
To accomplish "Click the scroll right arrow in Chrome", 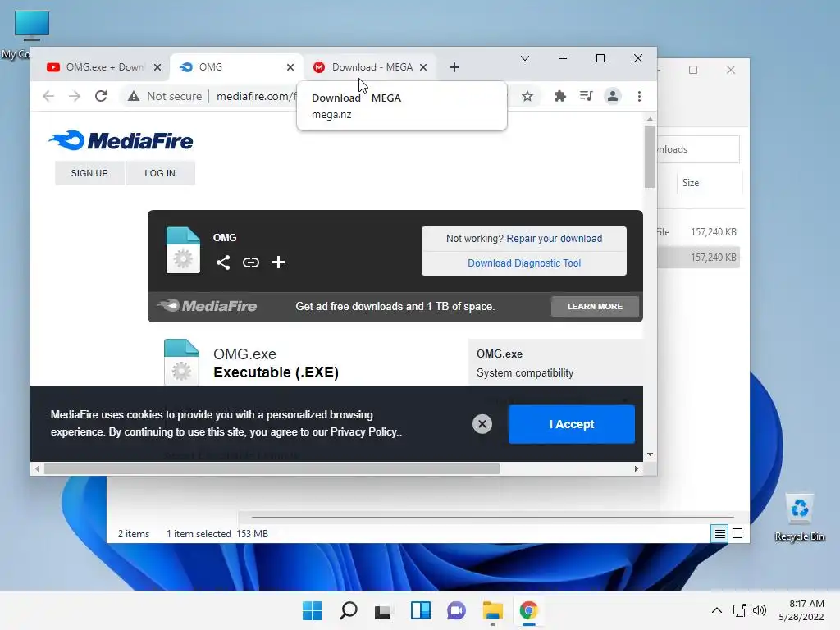I will 636,468.
